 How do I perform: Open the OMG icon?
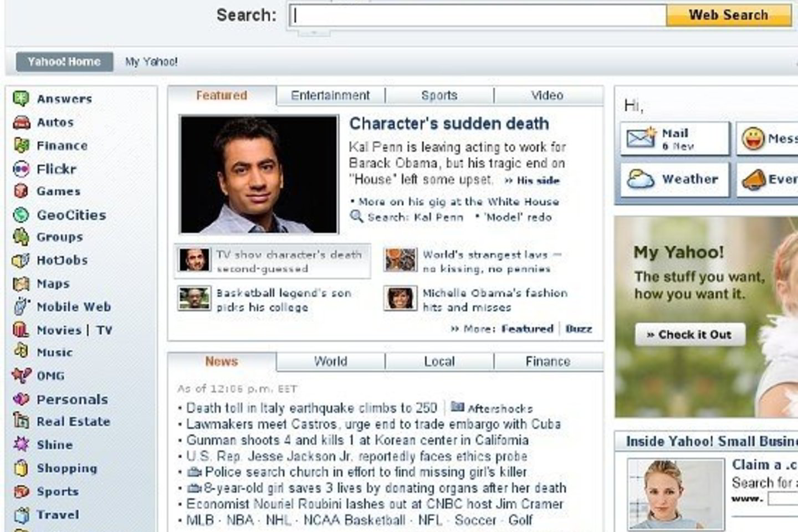21,375
